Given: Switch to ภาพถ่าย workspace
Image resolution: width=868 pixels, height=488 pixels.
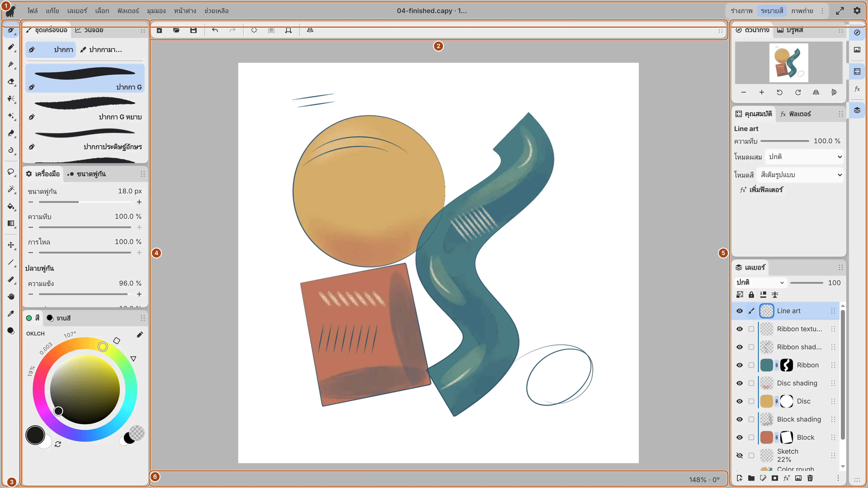Looking at the screenshot, I should tap(802, 11).
